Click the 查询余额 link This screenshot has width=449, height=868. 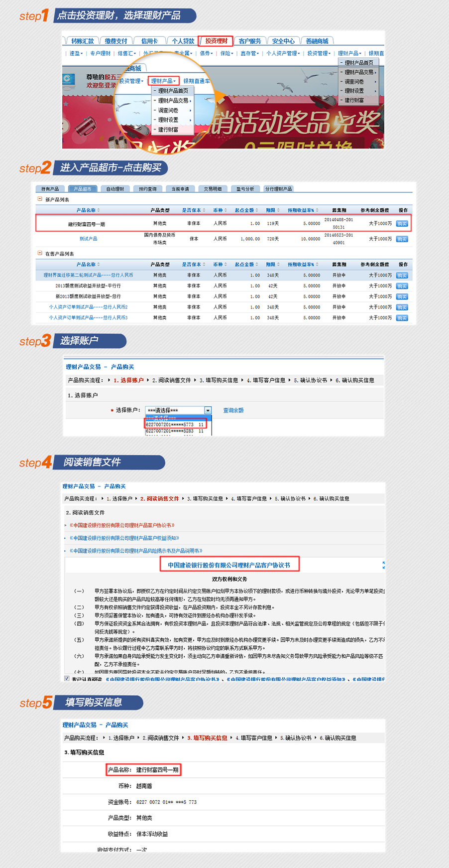click(233, 410)
